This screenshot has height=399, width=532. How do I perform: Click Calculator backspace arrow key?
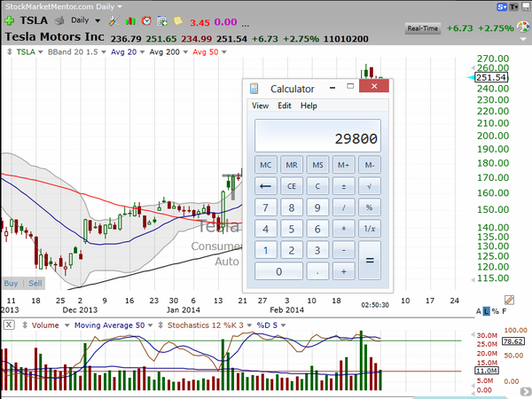[x=266, y=186]
